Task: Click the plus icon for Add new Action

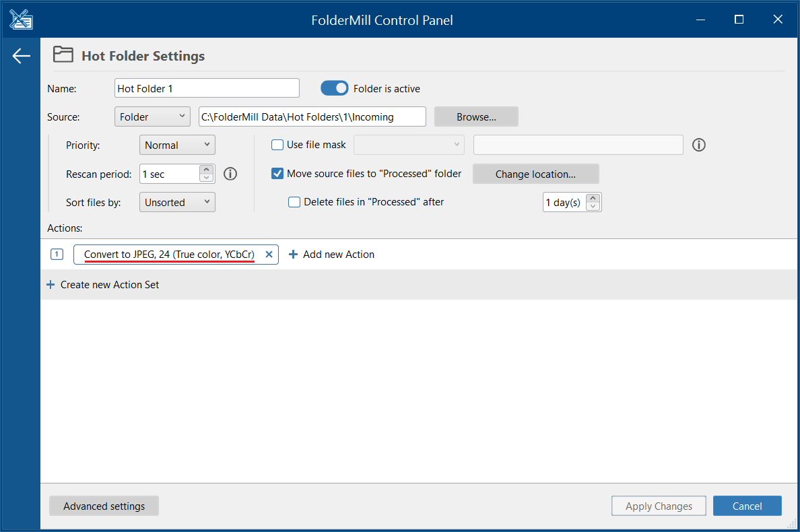Action: point(293,255)
